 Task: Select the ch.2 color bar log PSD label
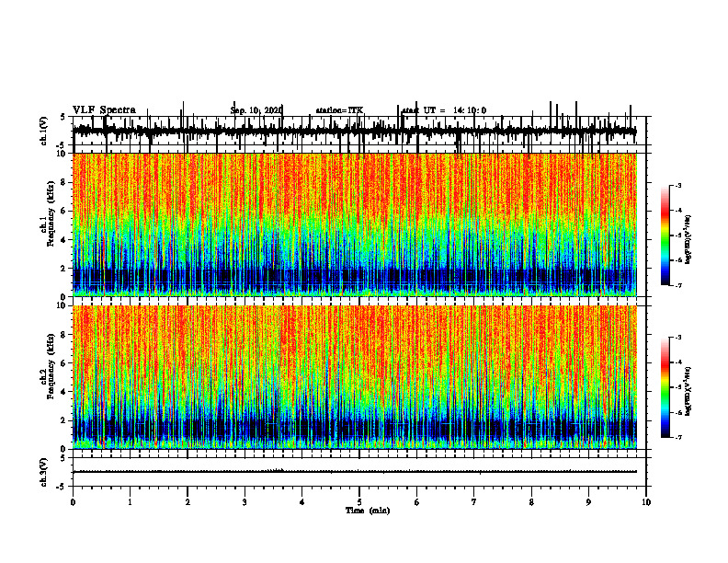tap(688, 391)
